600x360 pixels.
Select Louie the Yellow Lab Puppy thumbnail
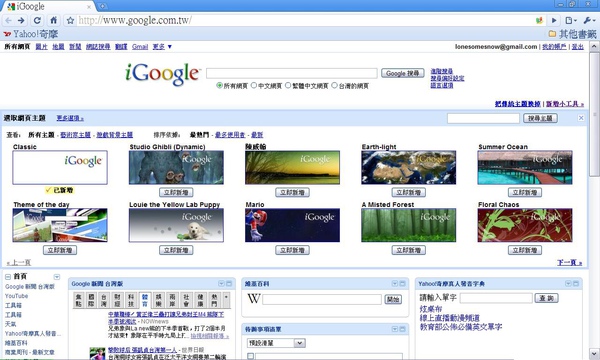pos(176,225)
